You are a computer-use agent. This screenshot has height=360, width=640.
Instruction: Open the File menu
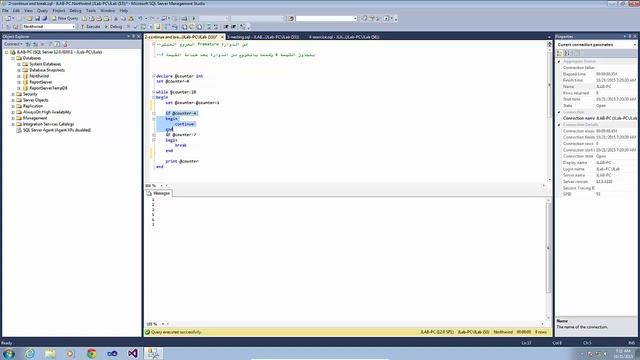(5, 11)
